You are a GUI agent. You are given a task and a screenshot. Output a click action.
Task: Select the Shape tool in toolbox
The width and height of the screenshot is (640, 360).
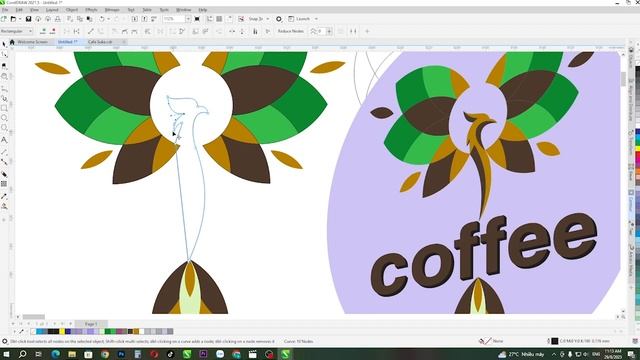(4, 55)
